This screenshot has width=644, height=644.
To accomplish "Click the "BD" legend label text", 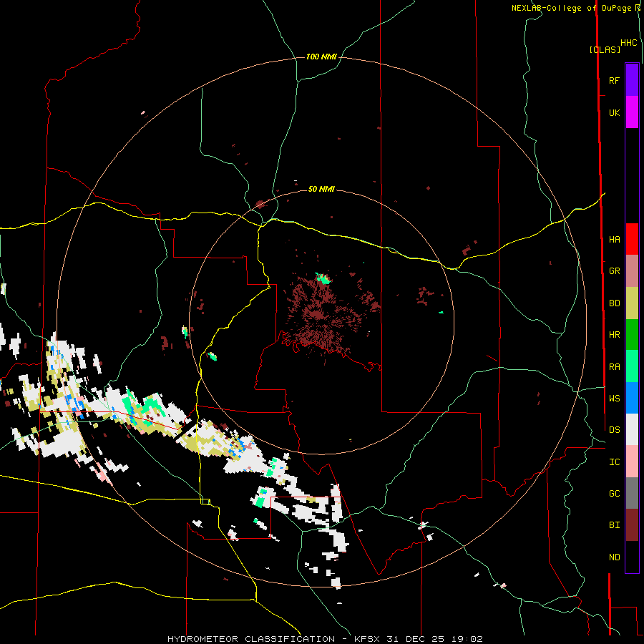I will (614, 303).
